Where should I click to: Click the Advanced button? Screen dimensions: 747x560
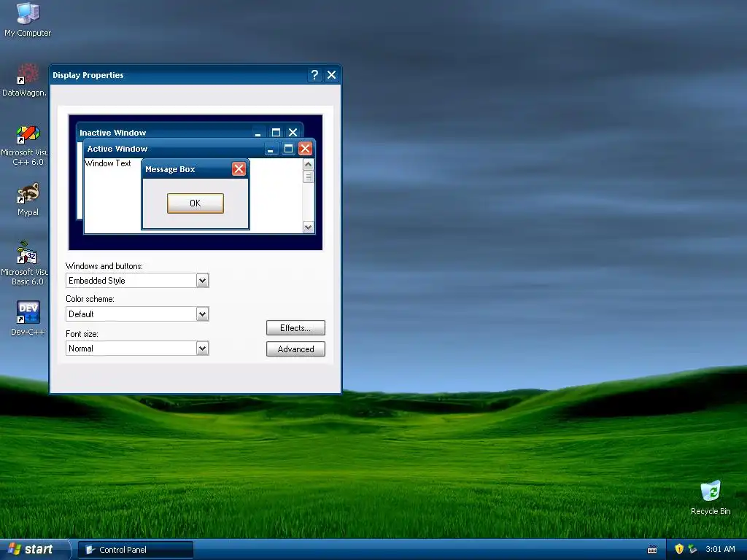[295, 349]
